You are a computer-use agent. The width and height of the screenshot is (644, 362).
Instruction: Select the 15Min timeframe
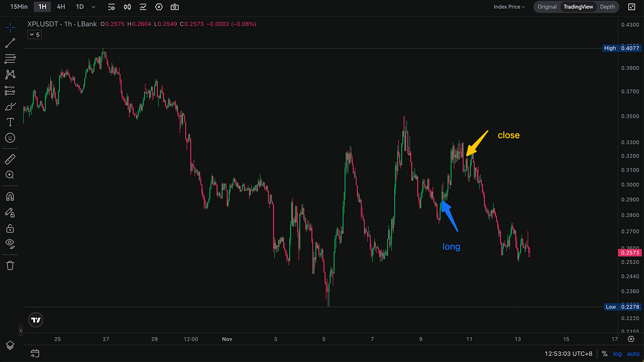pos(19,7)
